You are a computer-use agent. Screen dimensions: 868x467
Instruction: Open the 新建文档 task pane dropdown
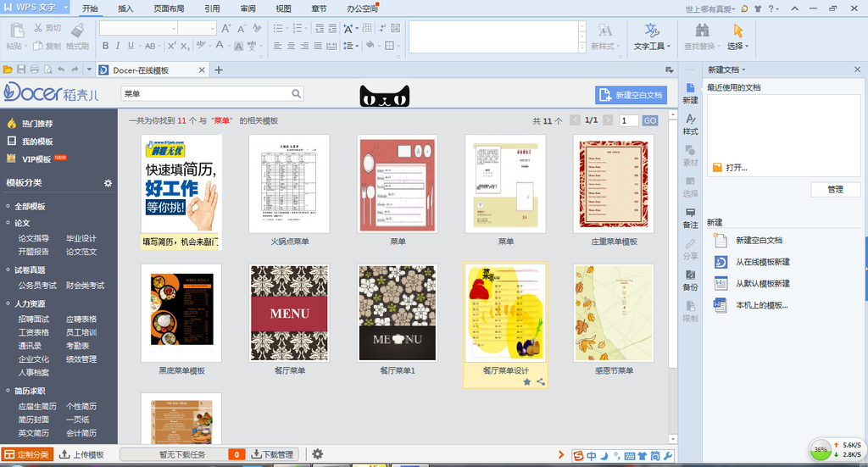click(x=743, y=69)
